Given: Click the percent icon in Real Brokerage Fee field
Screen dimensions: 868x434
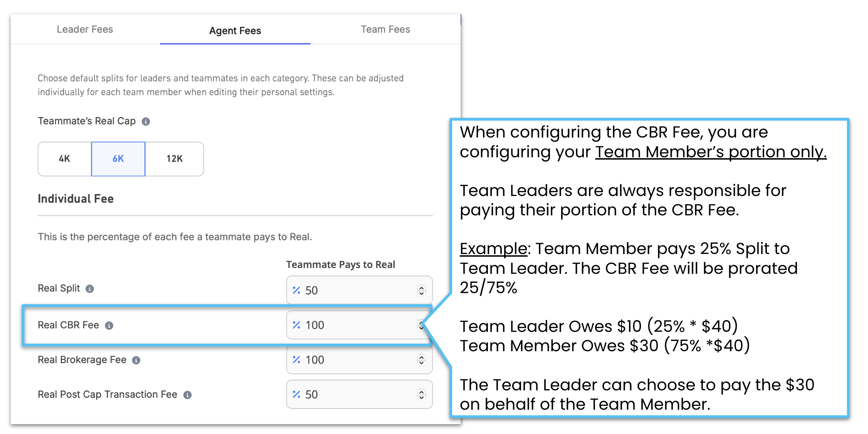Looking at the screenshot, I should 296,359.
